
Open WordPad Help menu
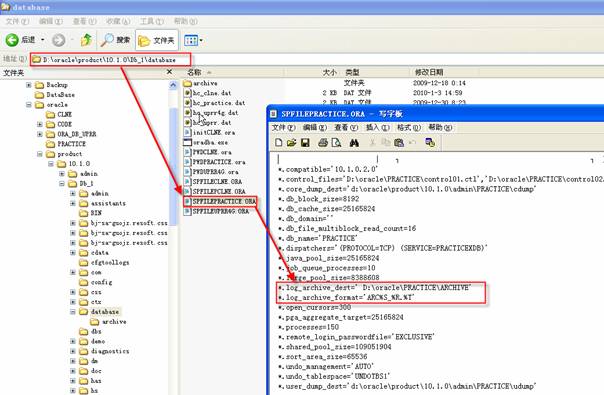[x=440, y=128]
